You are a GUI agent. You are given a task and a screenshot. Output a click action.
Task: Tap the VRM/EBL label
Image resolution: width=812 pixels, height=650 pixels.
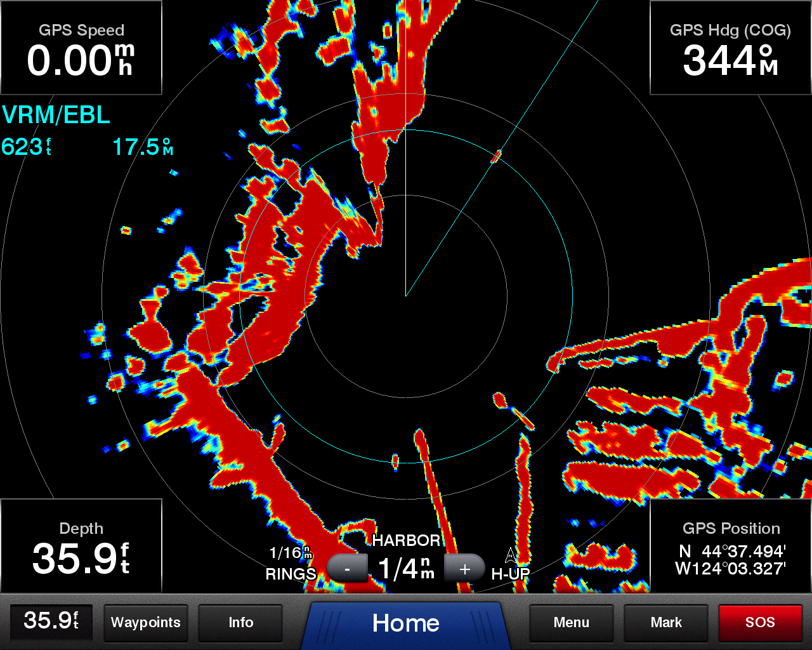56,115
